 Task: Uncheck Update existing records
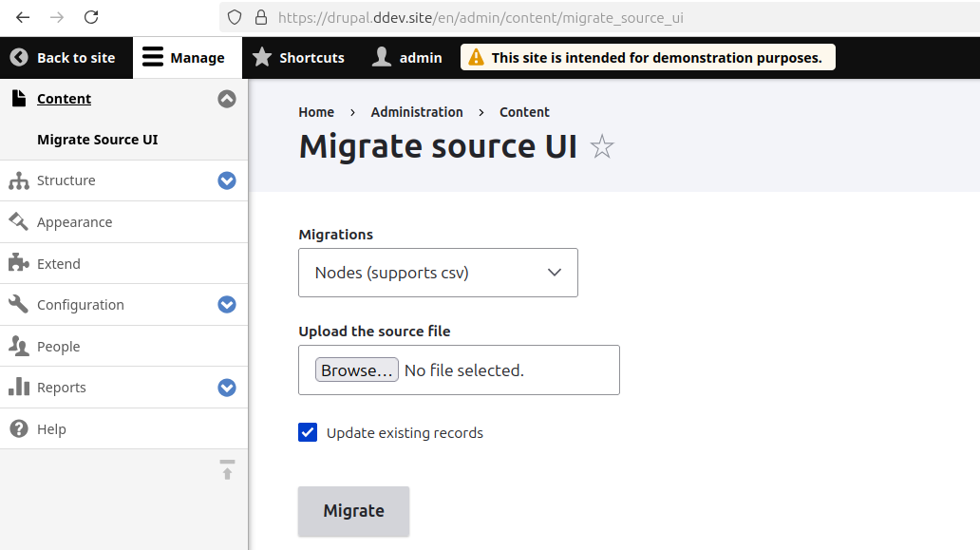click(x=308, y=432)
